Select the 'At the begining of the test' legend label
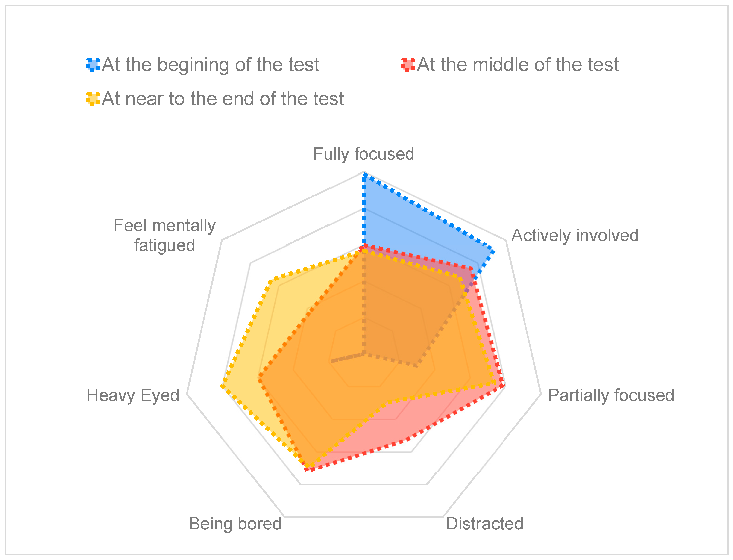Viewport: 733px width, 560px height. (x=210, y=65)
